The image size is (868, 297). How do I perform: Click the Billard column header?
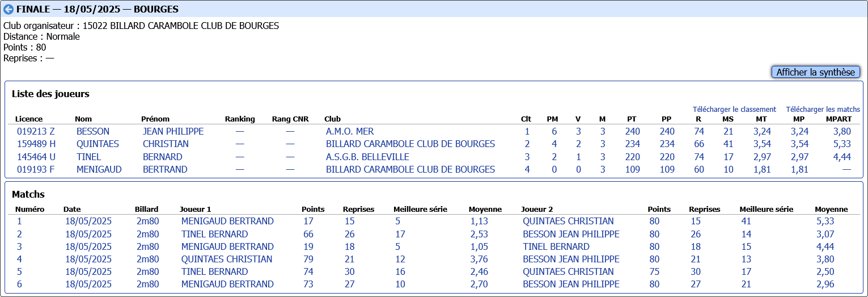pos(147,210)
